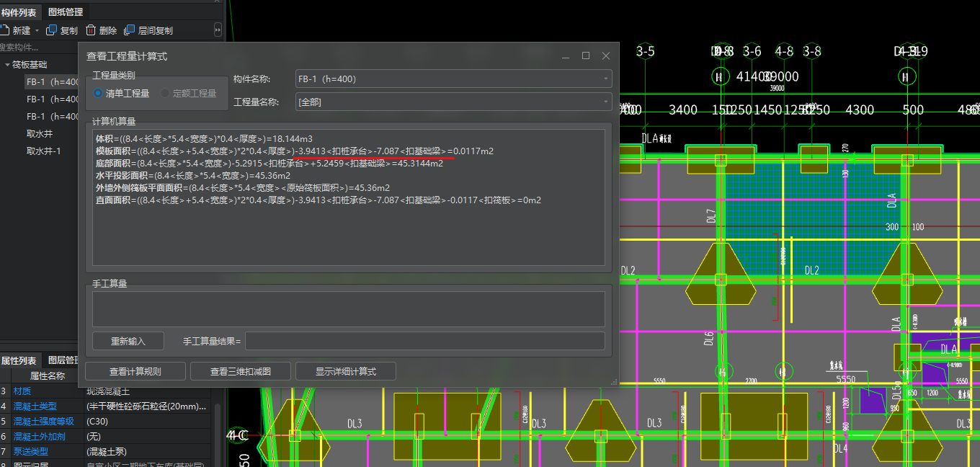
Task: Click the 4300 dimension text in drawing
Action: (860, 110)
